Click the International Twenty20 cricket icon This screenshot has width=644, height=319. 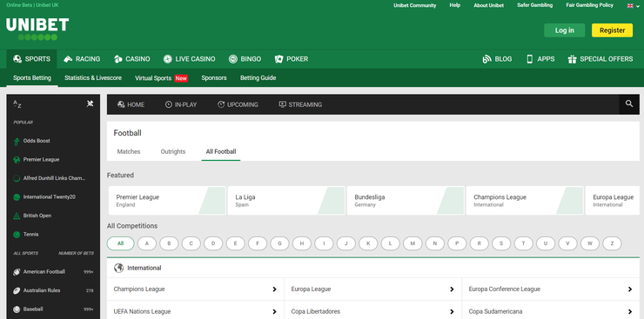(17, 197)
